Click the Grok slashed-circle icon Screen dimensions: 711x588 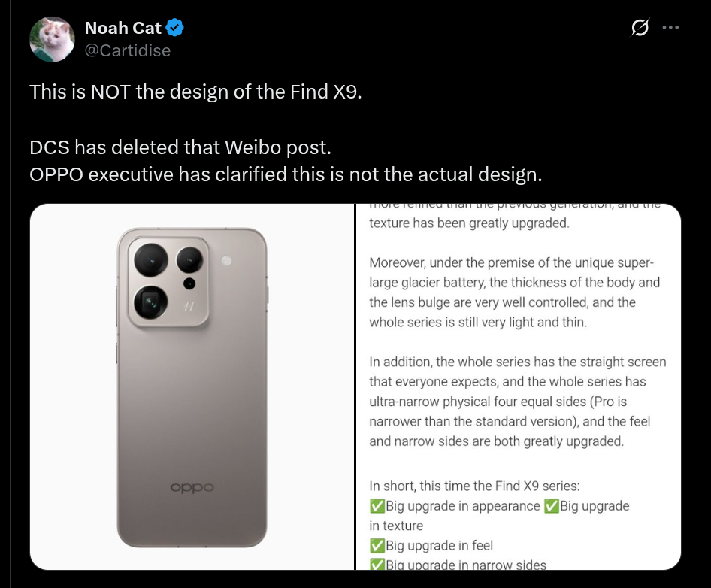(640, 29)
